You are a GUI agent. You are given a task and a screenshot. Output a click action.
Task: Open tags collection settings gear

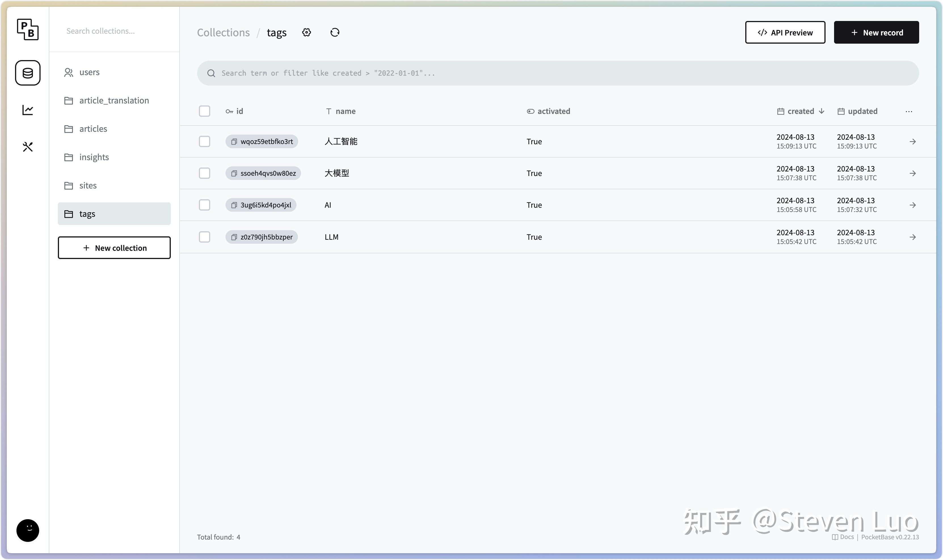click(306, 33)
